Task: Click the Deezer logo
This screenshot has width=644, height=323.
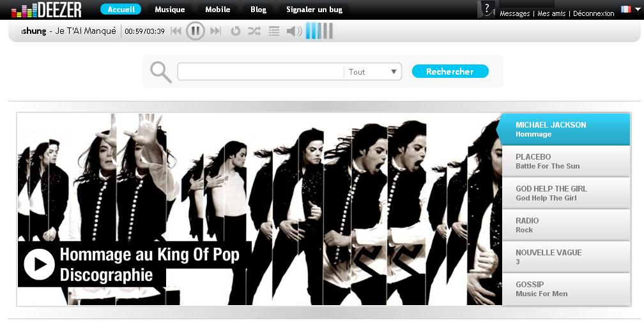Action: point(47,10)
